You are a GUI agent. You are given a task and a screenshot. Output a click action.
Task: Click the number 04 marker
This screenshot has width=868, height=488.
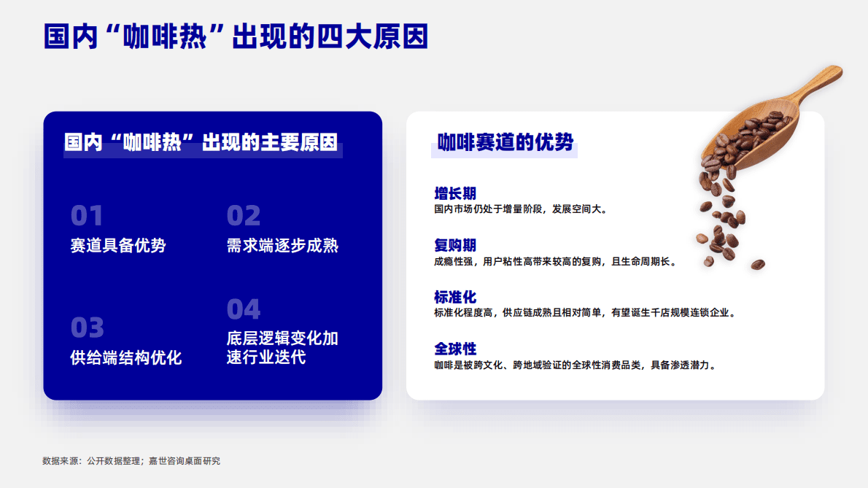pos(246,309)
